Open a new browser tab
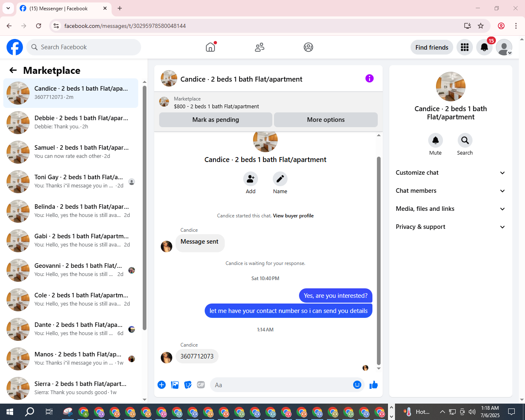This screenshot has width=525, height=420. (120, 8)
